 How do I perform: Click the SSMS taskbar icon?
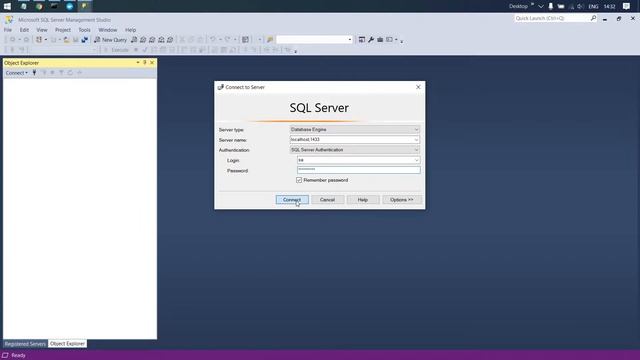pos(84,6)
